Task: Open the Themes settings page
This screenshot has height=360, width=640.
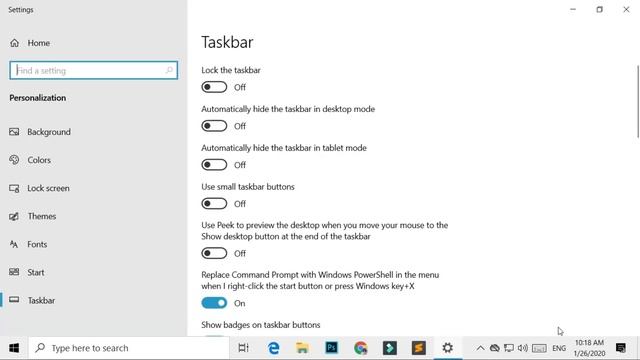Action: 42,216
